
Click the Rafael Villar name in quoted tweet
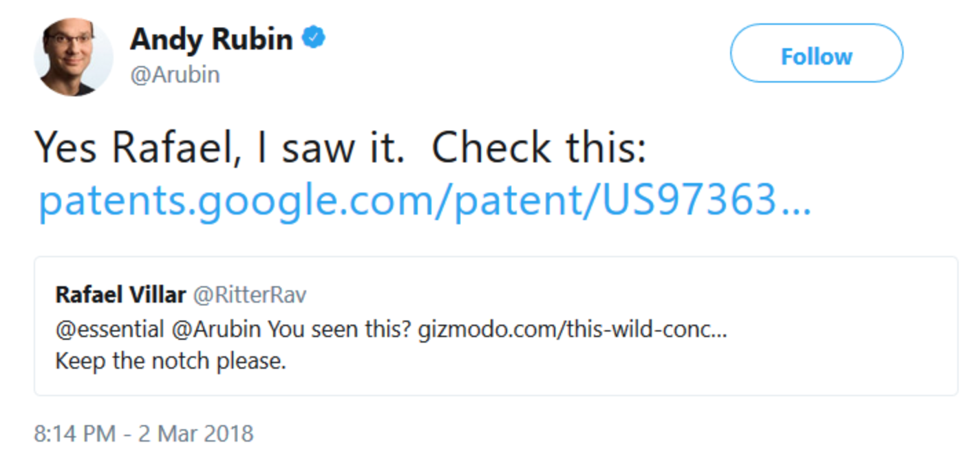click(x=120, y=294)
